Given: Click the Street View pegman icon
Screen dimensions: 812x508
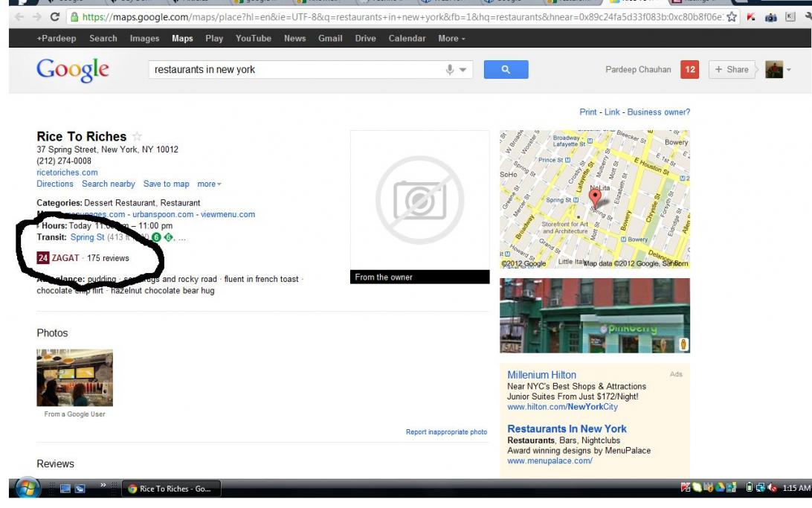Looking at the screenshot, I should 683,344.
